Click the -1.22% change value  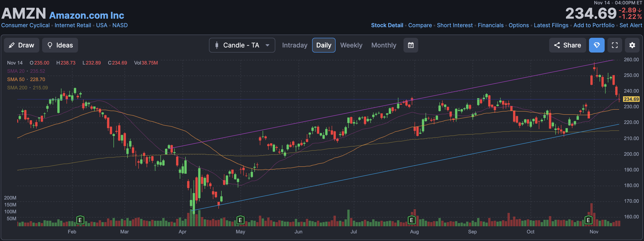click(x=630, y=17)
